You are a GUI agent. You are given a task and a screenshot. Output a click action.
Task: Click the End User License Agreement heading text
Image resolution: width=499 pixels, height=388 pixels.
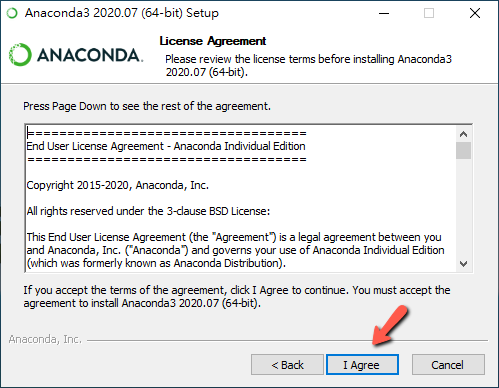(x=166, y=146)
